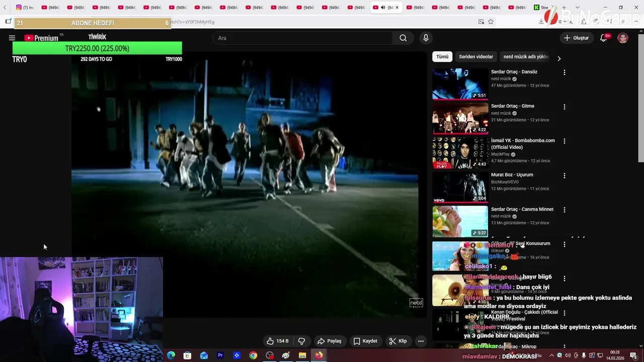Open options menu for Serdar Ortaç - Dansöz
This screenshot has width=644, height=362.
564,72
